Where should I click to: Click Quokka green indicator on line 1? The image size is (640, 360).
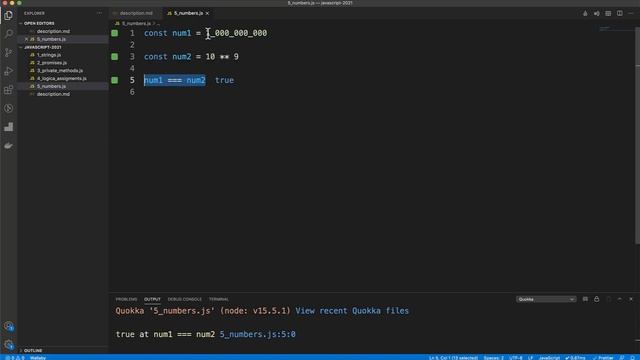coord(115,33)
